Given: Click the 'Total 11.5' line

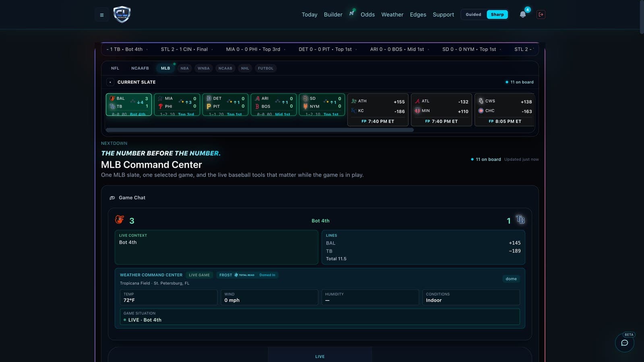Looking at the screenshot, I should pos(336,259).
